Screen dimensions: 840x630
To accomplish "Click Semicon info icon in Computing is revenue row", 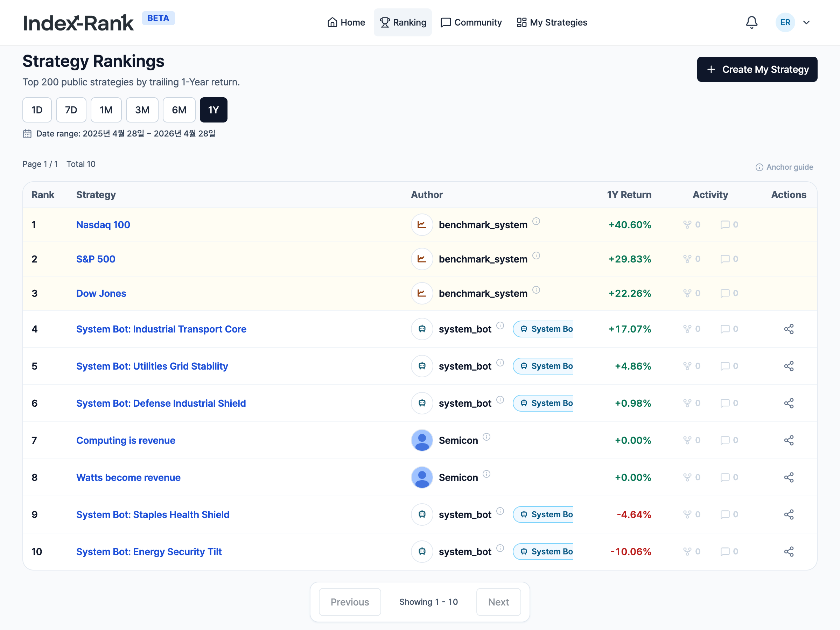I will pos(486,437).
